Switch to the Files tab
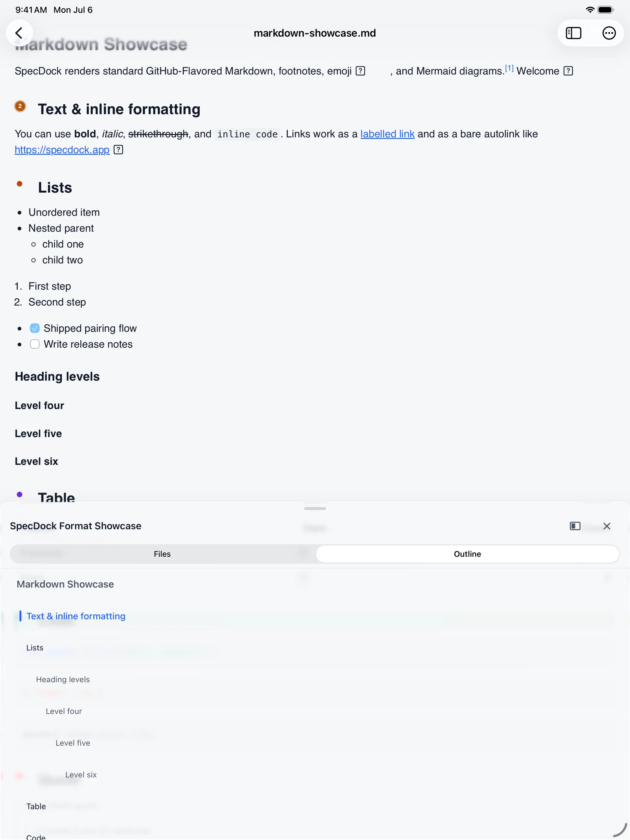The width and height of the screenshot is (630, 840). click(x=162, y=554)
